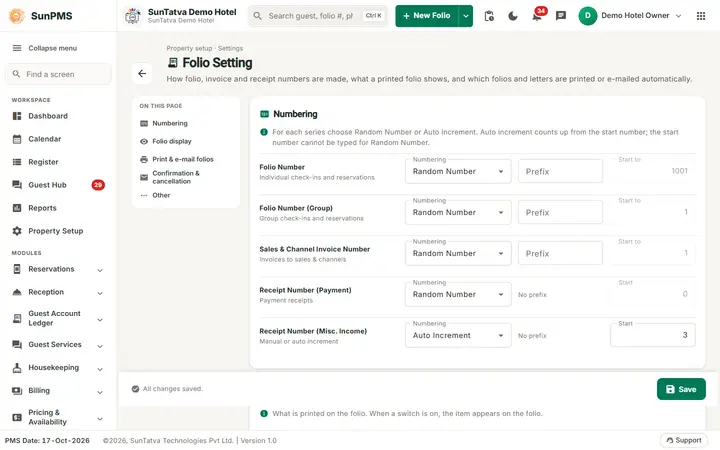Open the apps grid icon
Image resolution: width=720 pixels, height=450 pixels.
(x=701, y=16)
